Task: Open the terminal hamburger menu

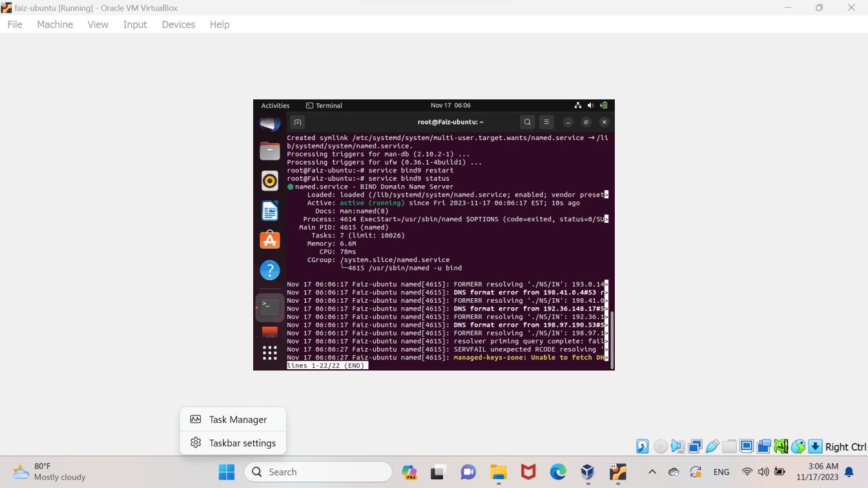Action: tap(546, 122)
